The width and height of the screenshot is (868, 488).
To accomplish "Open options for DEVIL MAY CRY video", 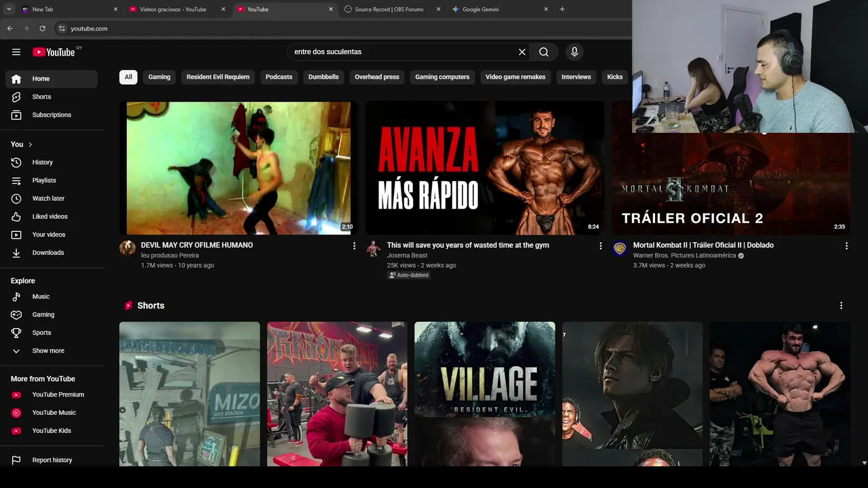I will pyautogui.click(x=354, y=246).
